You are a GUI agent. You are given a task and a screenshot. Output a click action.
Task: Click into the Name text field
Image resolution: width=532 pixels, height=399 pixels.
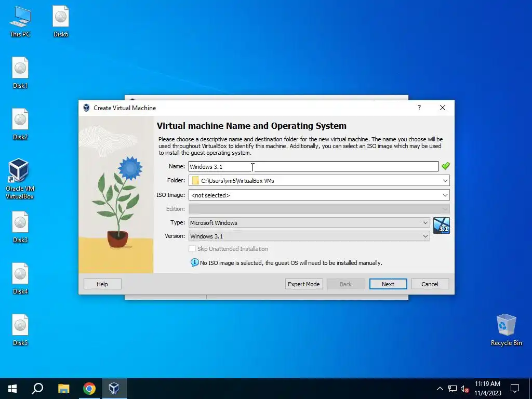click(x=313, y=166)
